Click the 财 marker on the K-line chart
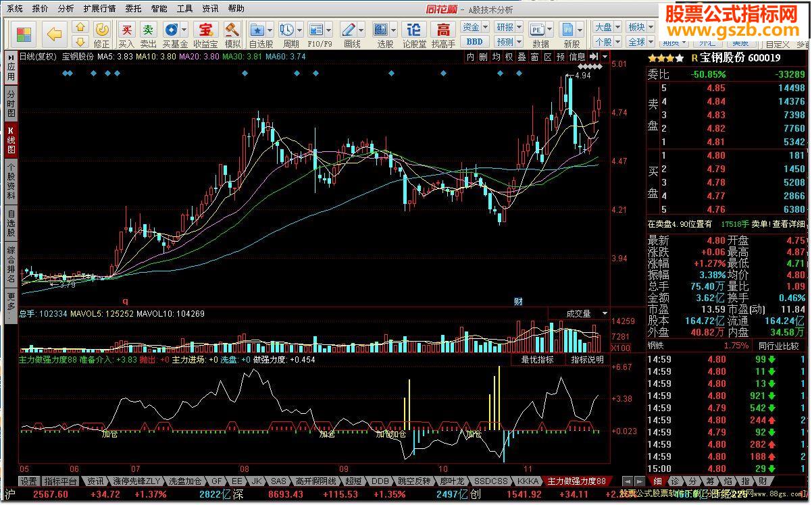This screenshot has height=505, width=812. tap(518, 301)
